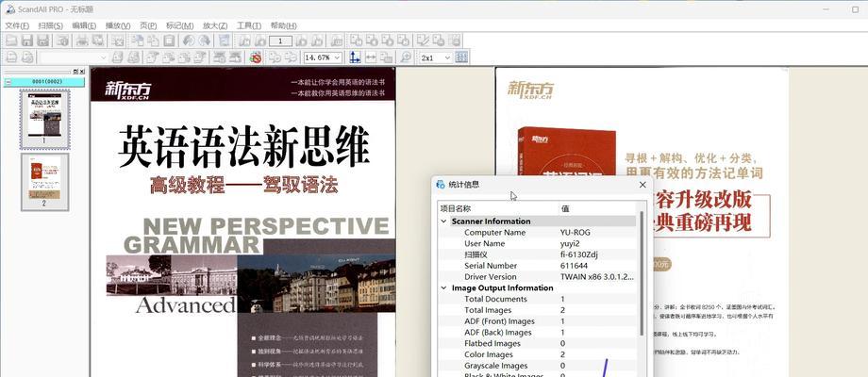The image size is (868, 377).
Task: Select page 2 thumbnail
Action: pyautogui.click(x=45, y=182)
